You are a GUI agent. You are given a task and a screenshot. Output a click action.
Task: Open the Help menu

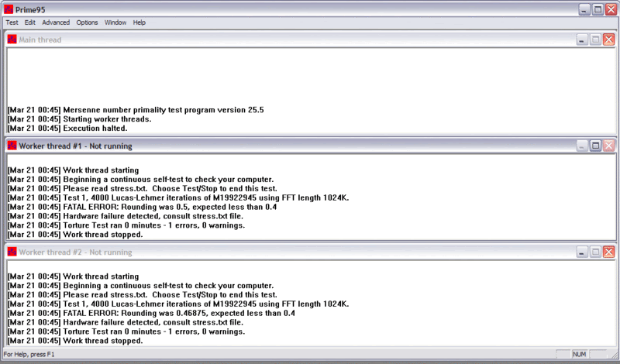click(x=139, y=22)
